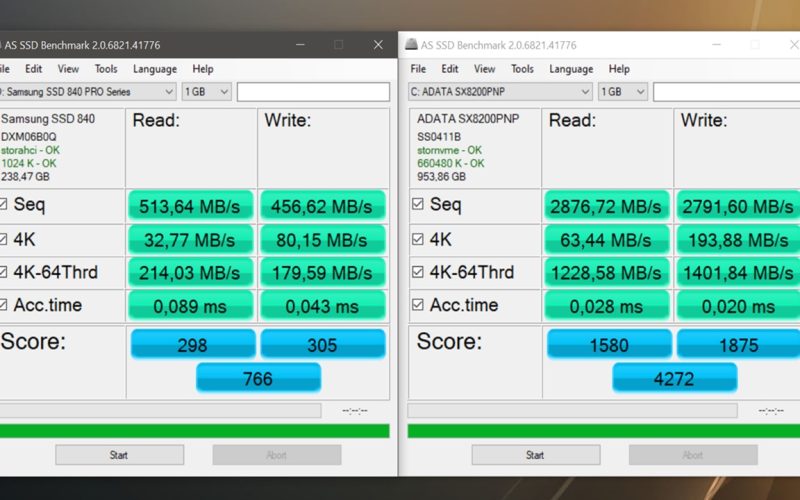Viewport: 800px width, 500px height.
Task: Click ADATA write score 1875
Action: click(x=739, y=344)
